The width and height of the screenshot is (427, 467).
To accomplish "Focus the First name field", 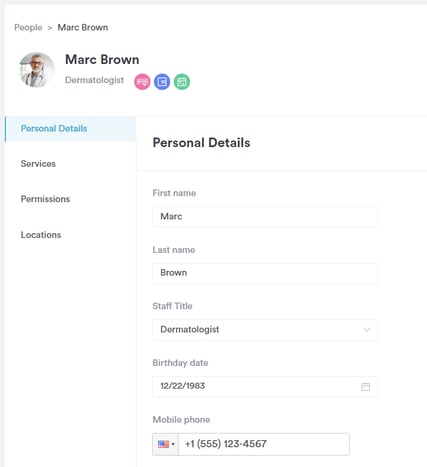I will (x=265, y=217).
